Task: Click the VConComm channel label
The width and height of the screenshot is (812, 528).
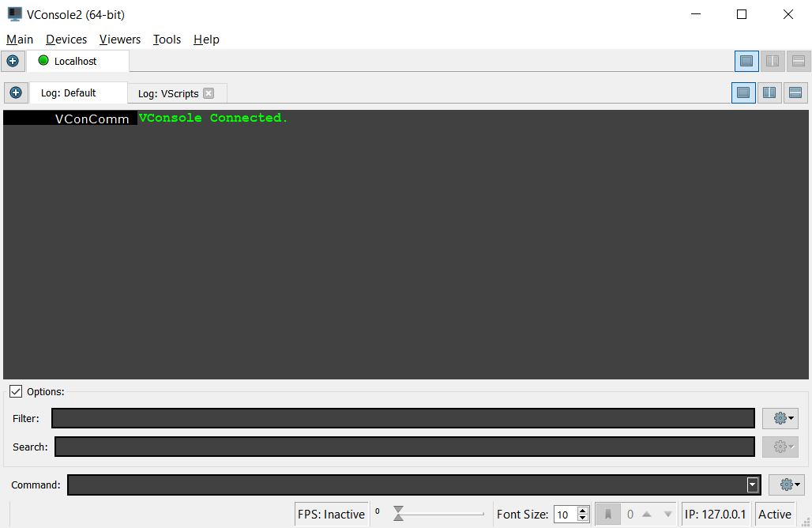Action: click(92, 119)
